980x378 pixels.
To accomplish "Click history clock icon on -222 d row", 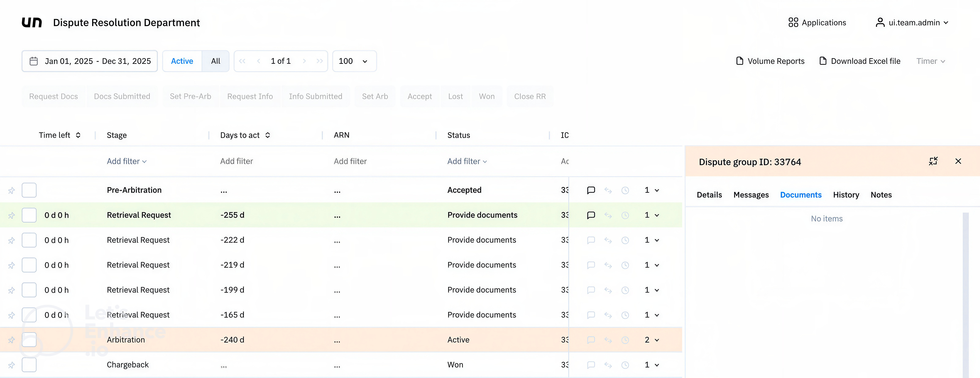I will pos(625,240).
